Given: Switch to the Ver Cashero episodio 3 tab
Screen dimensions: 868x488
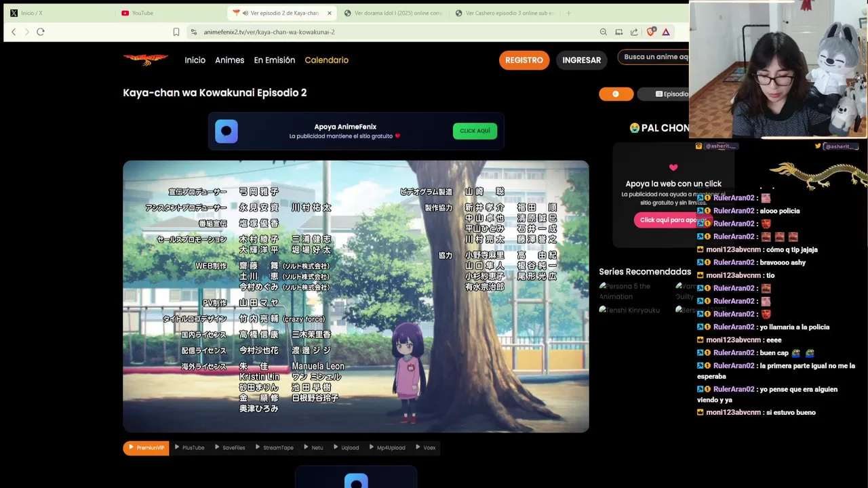Looking at the screenshot, I should (x=505, y=13).
